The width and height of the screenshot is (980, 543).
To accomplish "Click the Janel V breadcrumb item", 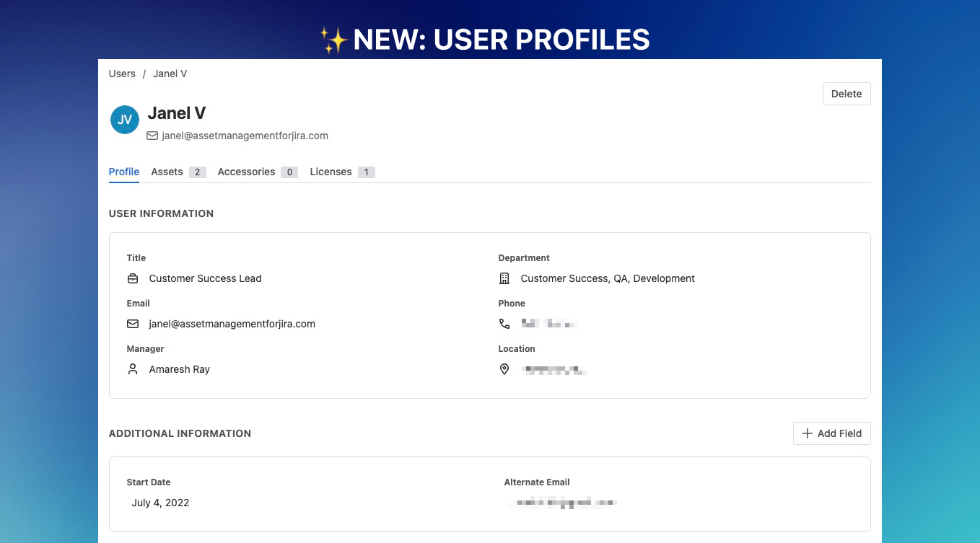I will point(170,74).
